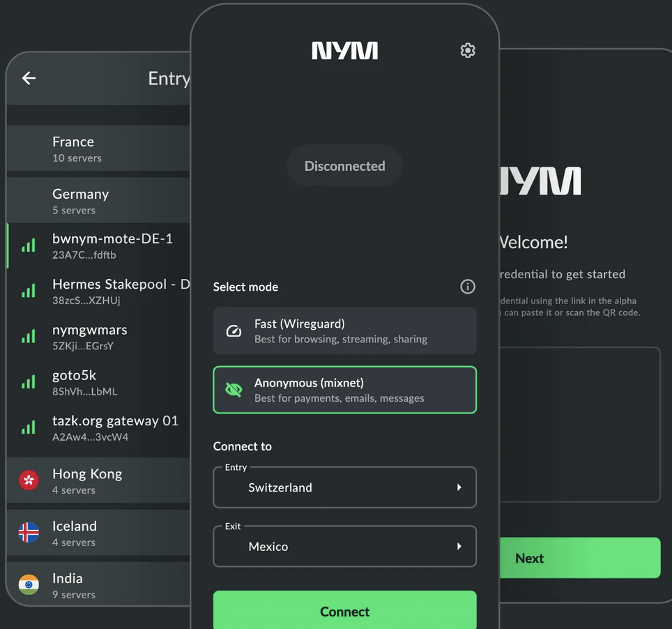Expand the Iceland 4 servers group
The image size is (672, 629).
click(x=98, y=533)
